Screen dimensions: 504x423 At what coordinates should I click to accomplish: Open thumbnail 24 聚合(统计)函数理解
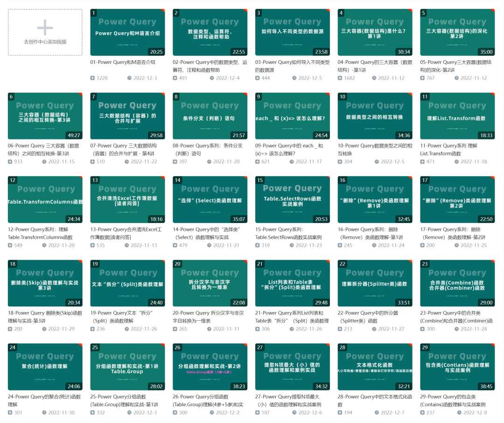[45, 367]
